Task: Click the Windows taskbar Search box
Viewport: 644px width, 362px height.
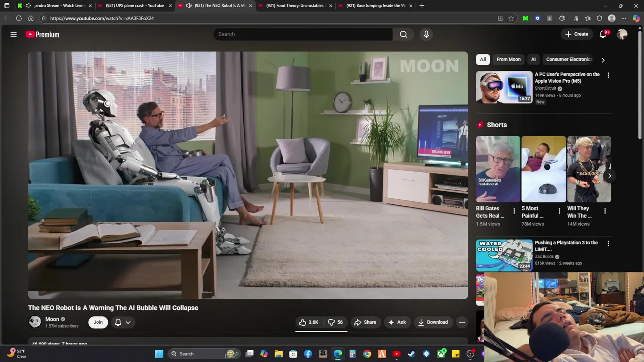Action: tap(204, 354)
